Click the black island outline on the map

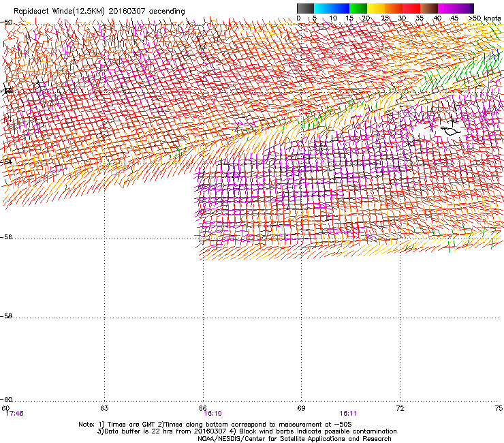tap(450, 130)
